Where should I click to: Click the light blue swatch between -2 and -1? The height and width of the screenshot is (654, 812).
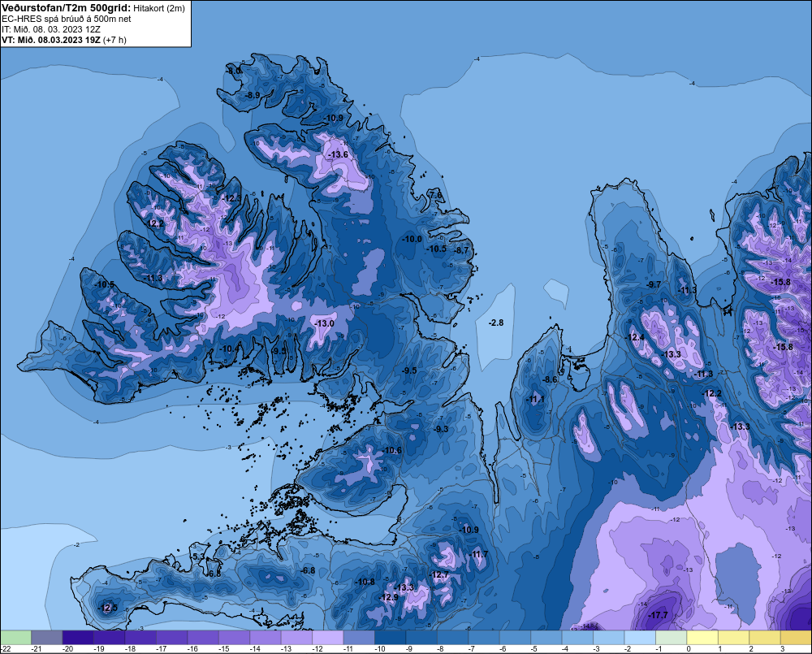coord(640,637)
